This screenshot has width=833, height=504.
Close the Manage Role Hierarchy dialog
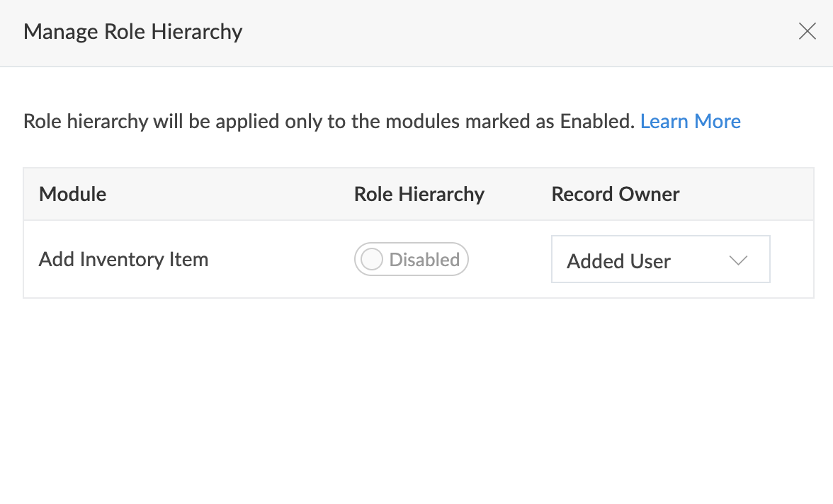coord(807,32)
